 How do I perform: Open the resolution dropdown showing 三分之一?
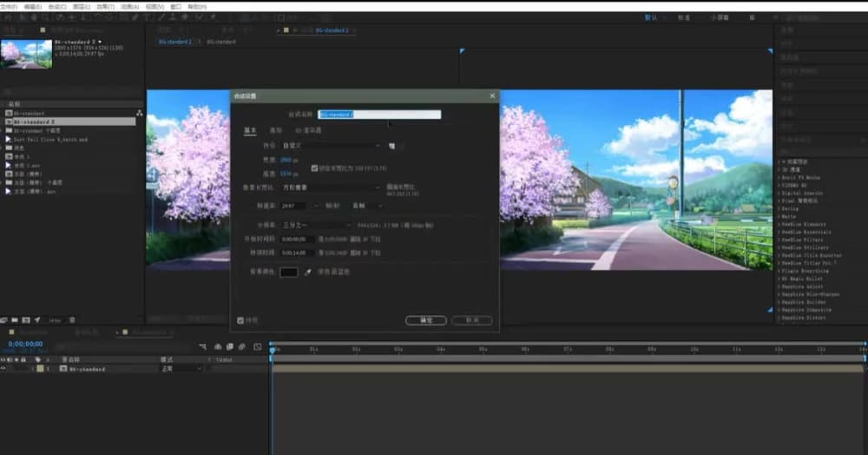pos(316,225)
